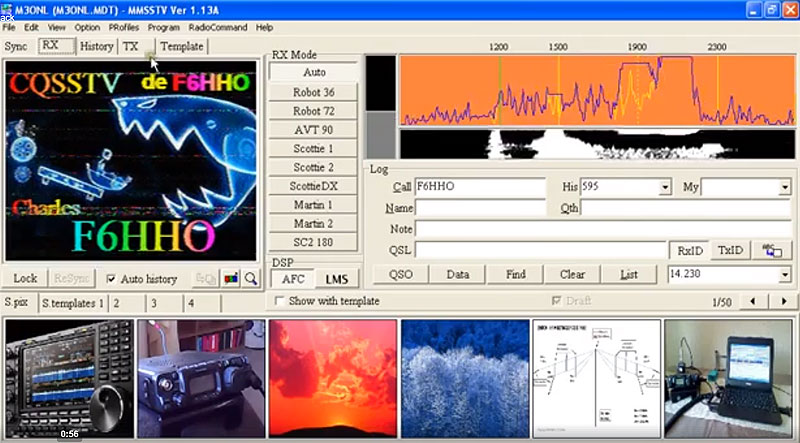Uncheck the Auto history checkbox
Screen dimensions: 800x443
tap(111, 279)
